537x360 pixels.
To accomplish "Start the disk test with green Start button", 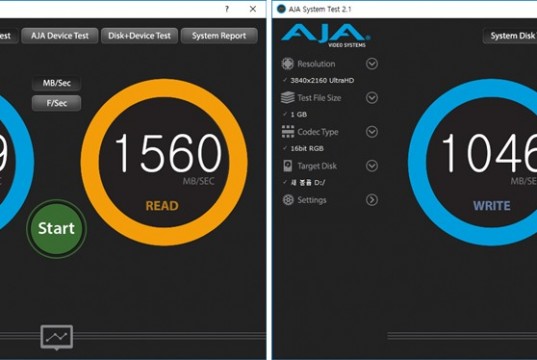I will pyautogui.click(x=57, y=228).
